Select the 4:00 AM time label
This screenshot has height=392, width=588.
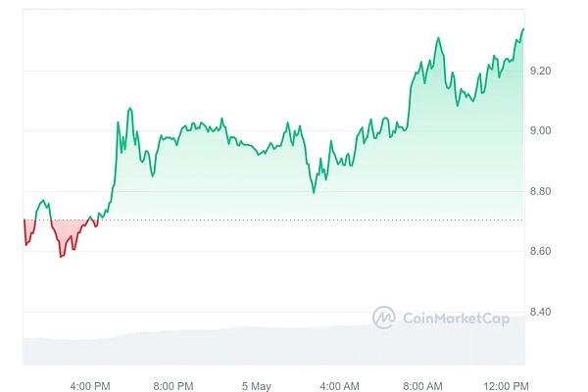[x=339, y=386]
